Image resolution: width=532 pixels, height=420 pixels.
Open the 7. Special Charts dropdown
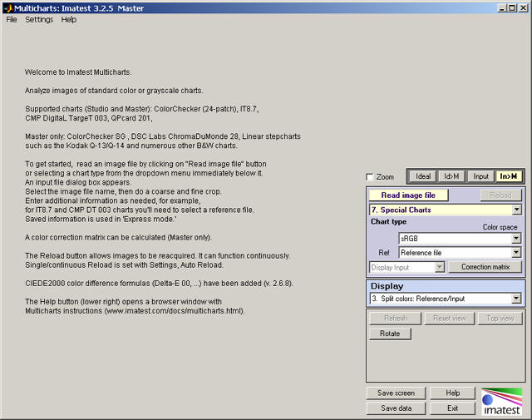tap(446, 210)
